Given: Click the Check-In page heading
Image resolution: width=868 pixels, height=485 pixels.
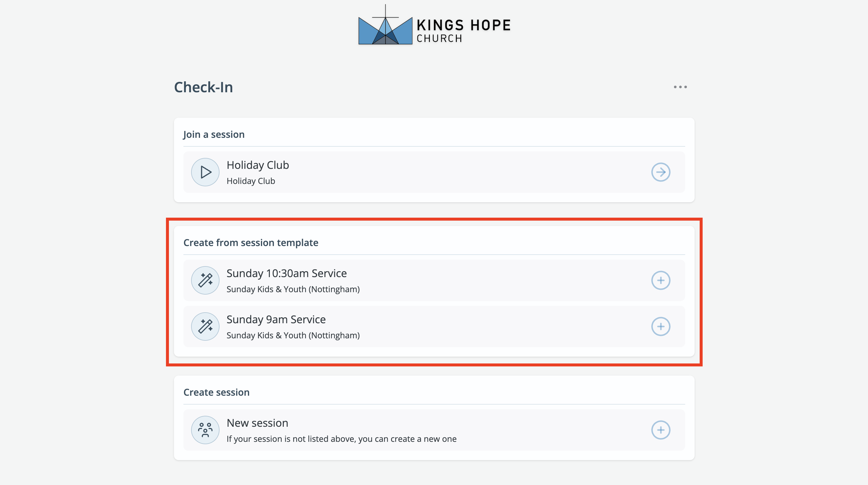Looking at the screenshot, I should [x=203, y=87].
